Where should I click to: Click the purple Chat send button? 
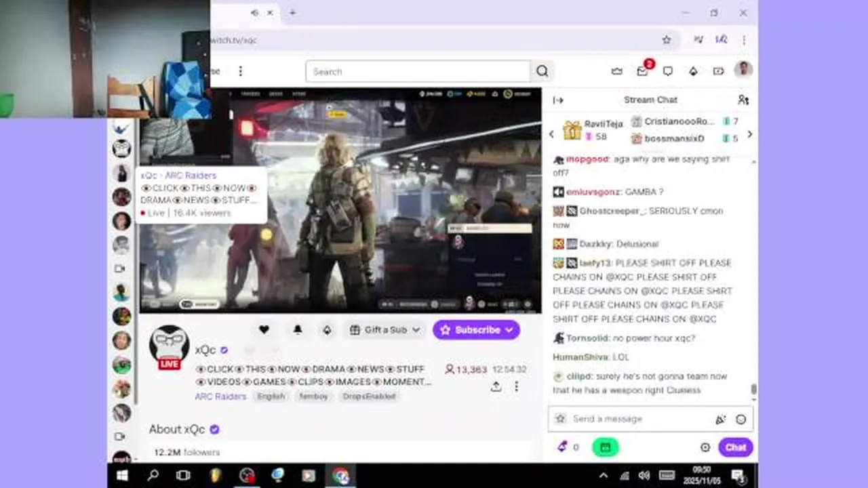(x=736, y=447)
